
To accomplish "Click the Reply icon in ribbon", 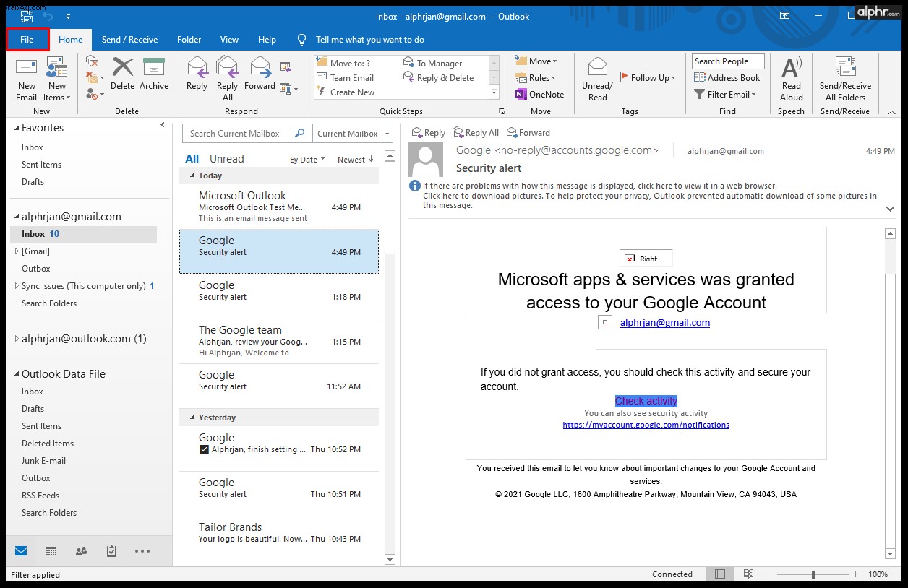I will point(197,67).
